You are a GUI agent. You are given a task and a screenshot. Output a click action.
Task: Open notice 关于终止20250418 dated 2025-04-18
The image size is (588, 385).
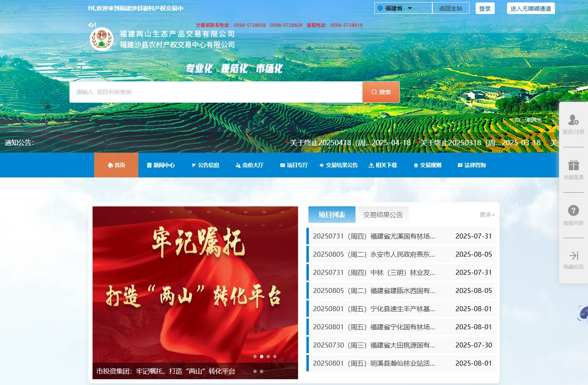tap(350, 143)
